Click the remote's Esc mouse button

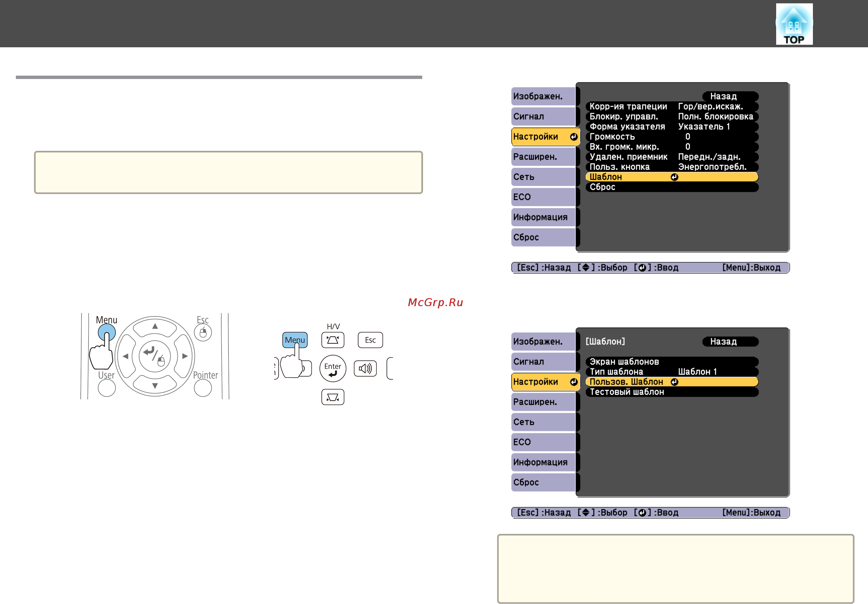[203, 333]
